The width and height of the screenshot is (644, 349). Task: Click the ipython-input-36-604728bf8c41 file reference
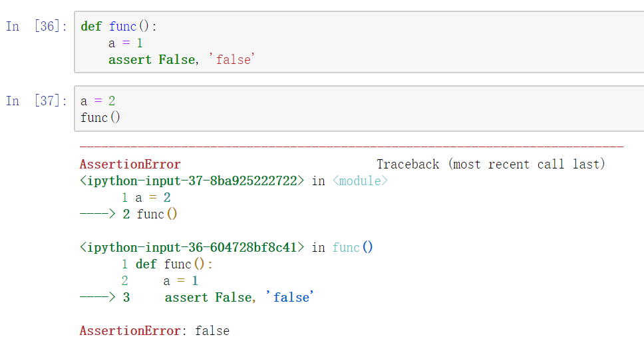coord(192,248)
